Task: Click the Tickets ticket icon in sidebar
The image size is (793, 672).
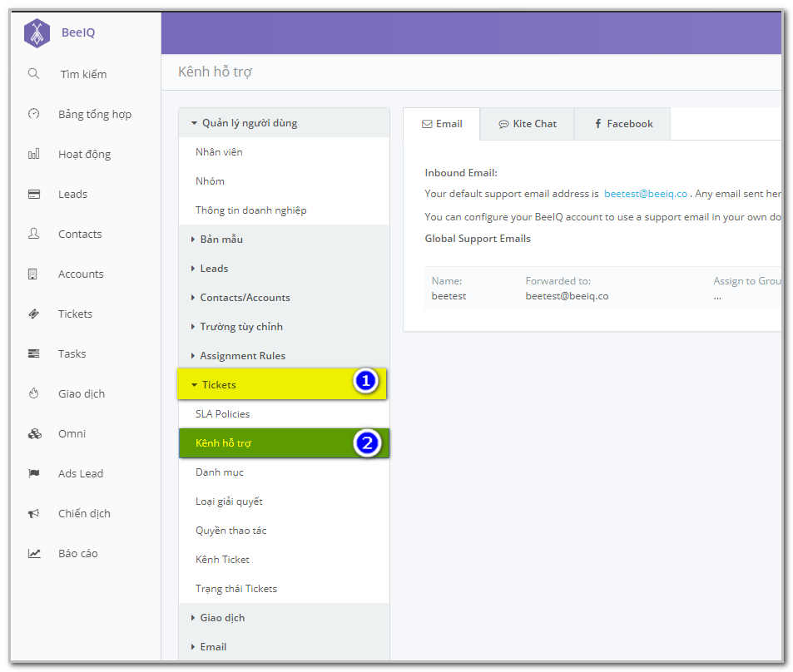Action: [x=34, y=314]
